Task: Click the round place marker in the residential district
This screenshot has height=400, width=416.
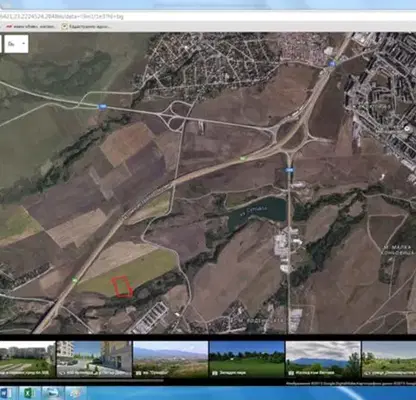Action: pos(407,128)
